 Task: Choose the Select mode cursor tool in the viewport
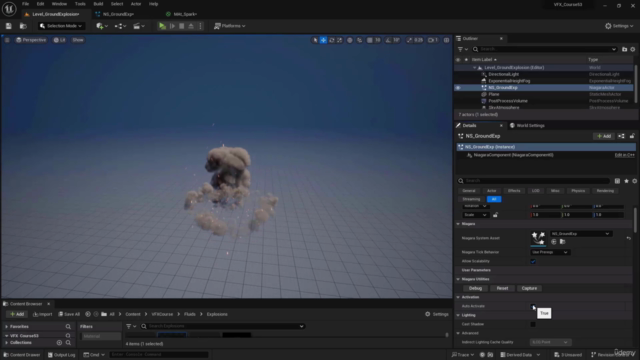coord(315,40)
